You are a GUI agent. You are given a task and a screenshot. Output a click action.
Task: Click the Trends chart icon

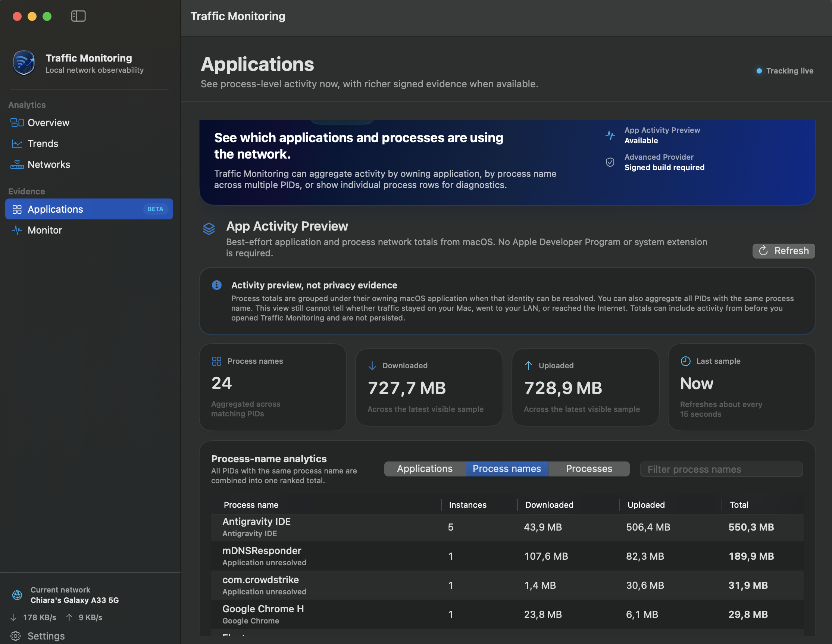click(17, 144)
